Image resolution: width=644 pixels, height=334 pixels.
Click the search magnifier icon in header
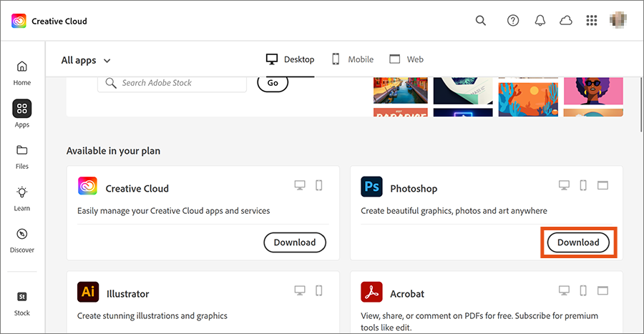tap(481, 21)
